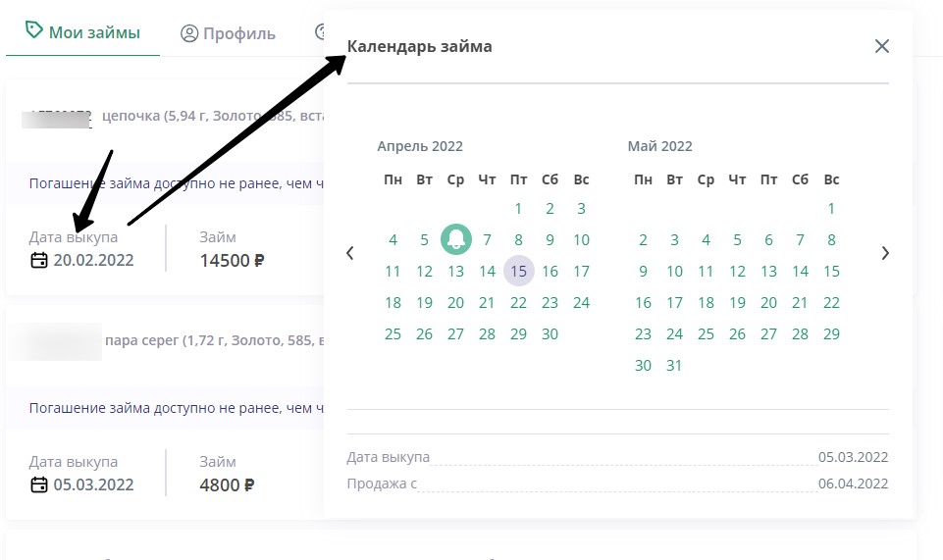The image size is (943, 560).
Task: Close the loan calendar popup
Action: [x=881, y=46]
